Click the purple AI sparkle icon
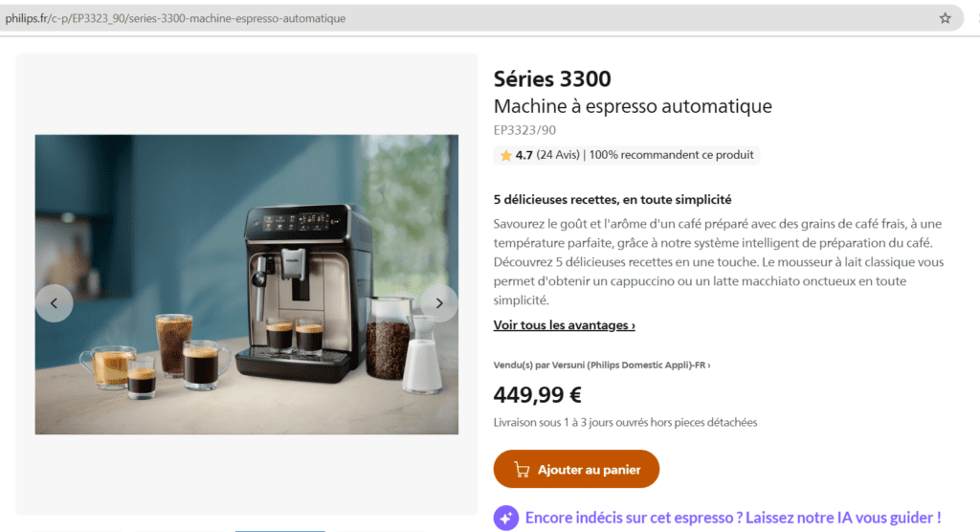Screen dimensions: 980x532 (506, 518)
